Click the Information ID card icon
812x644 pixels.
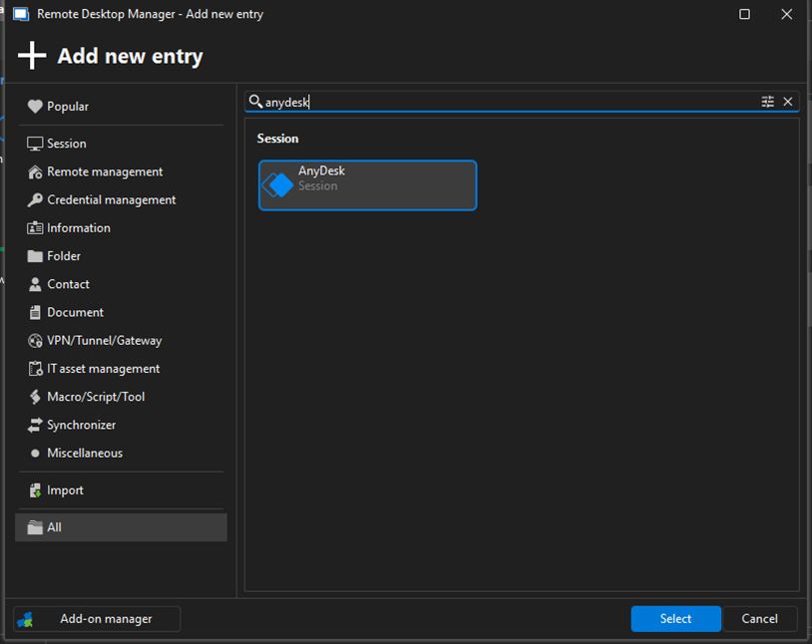(x=35, y=227)
